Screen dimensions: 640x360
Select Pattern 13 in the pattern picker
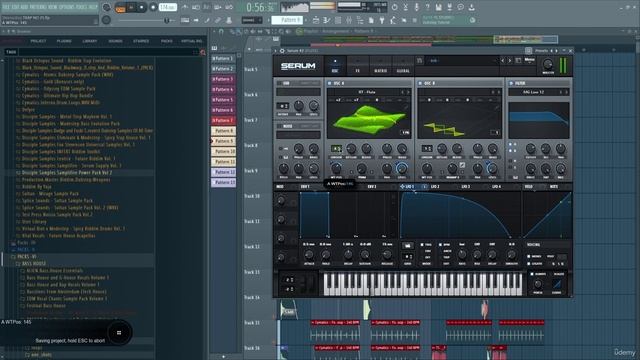223,182
